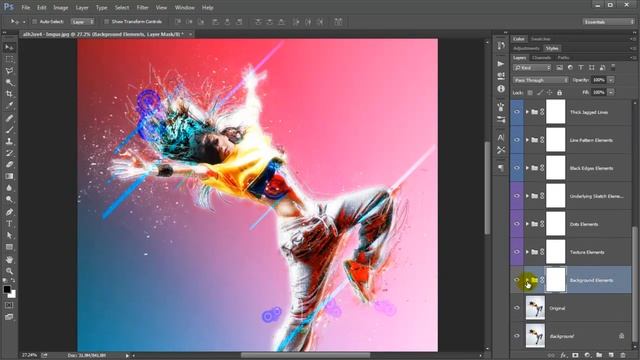Click the Delete layer trash icon
This screenshot has width=640, height=360.
[x=623, y=356]
